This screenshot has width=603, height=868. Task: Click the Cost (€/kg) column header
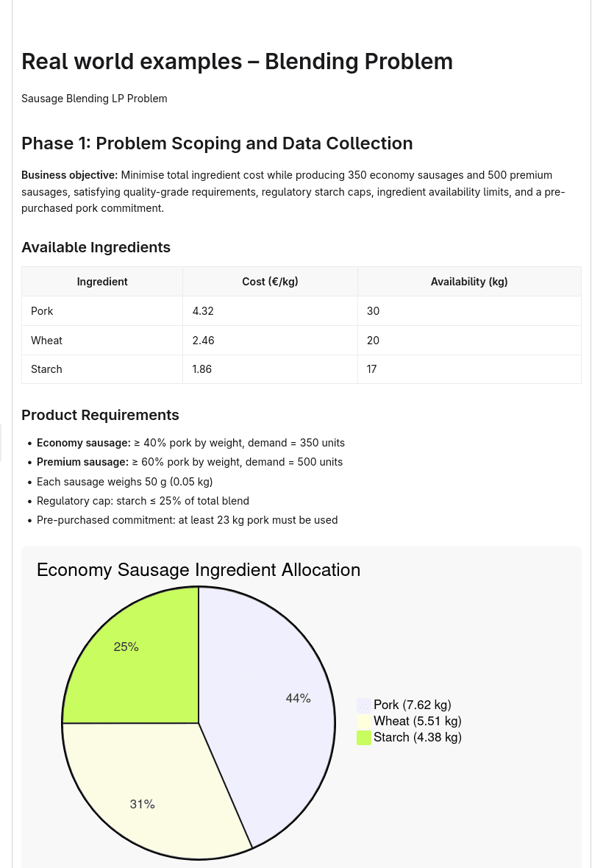point(270,282)
